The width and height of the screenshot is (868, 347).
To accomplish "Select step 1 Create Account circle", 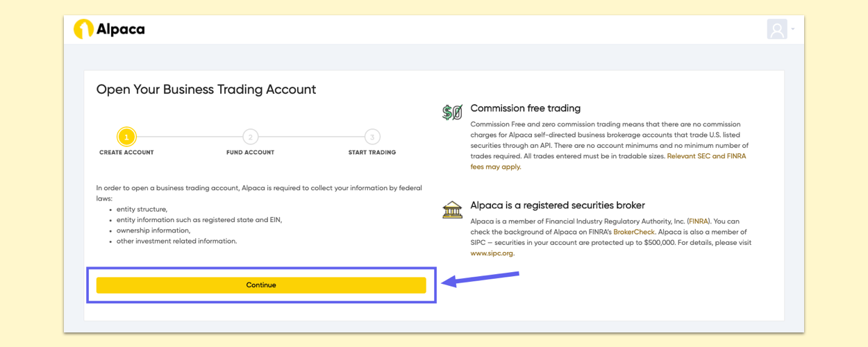I will click(x=126, y=137).
